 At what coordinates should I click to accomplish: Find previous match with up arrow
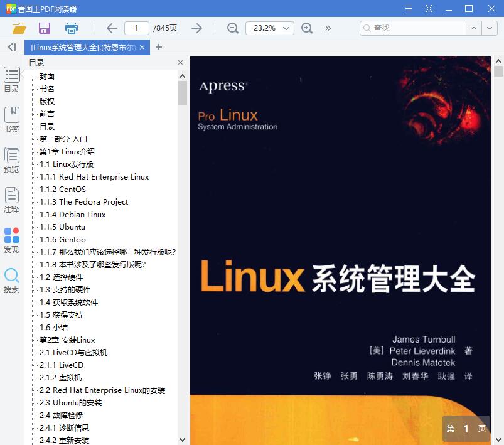pos(474,28)
